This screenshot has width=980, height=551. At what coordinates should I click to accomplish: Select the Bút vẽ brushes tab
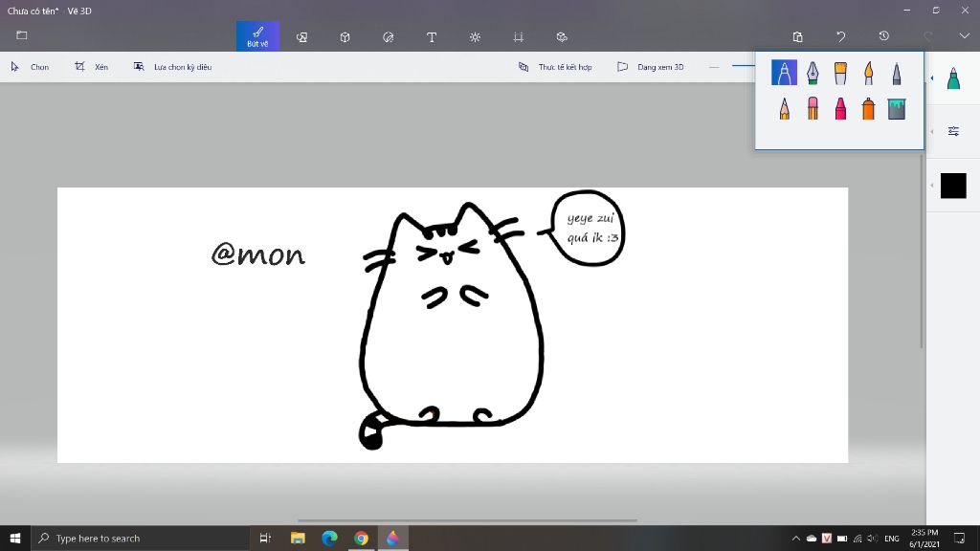coord(257,36)
